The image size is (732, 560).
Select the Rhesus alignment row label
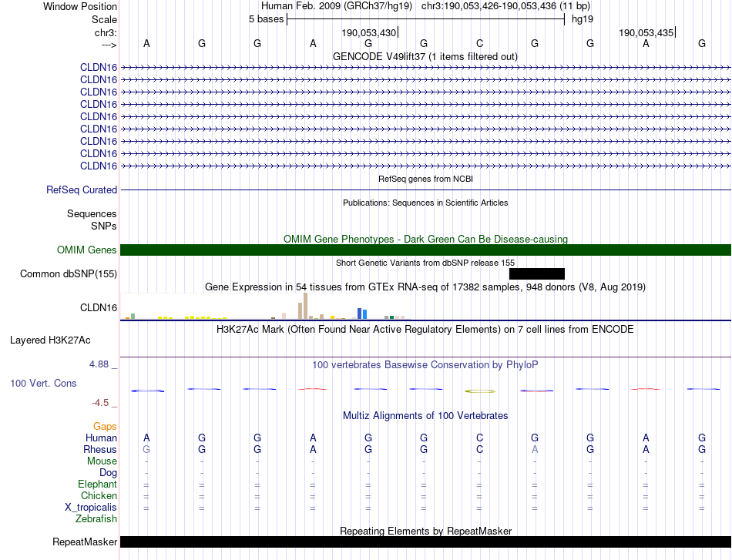[x=100, y=449]
